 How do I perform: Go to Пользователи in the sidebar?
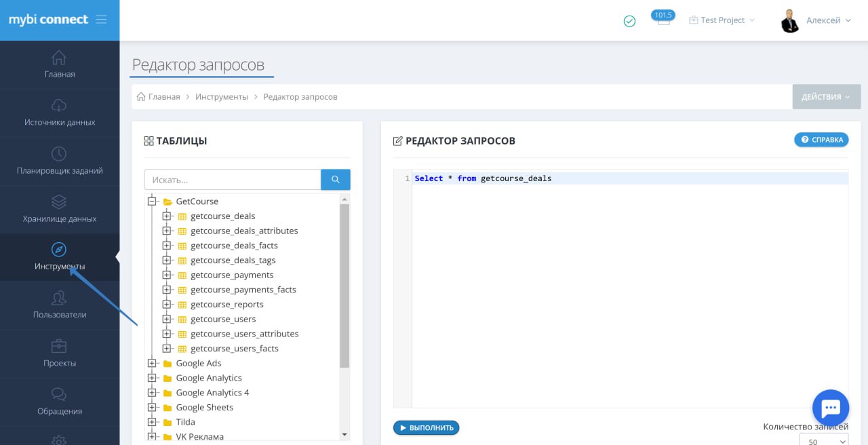[x=60, y=306]
